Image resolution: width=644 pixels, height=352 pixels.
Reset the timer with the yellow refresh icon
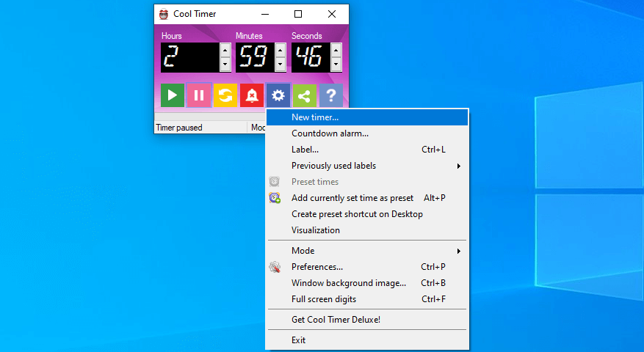coord(225,95)
